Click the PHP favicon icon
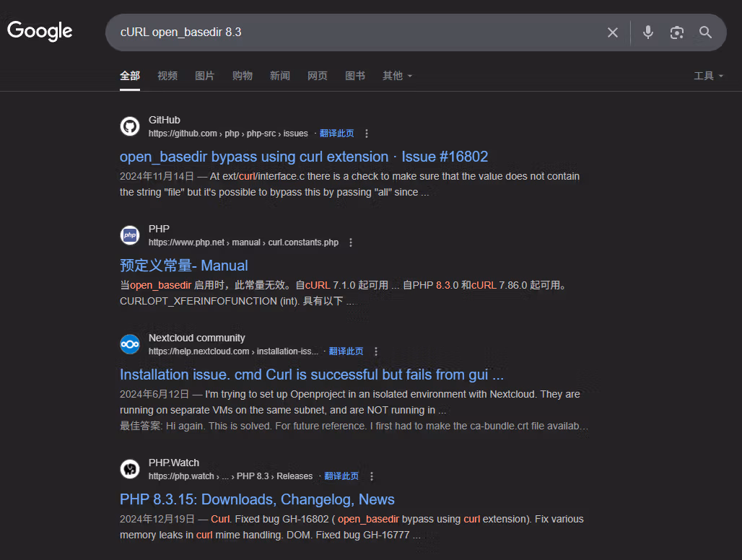This screenshot has height=560, width=742. (x=130, y=235)
